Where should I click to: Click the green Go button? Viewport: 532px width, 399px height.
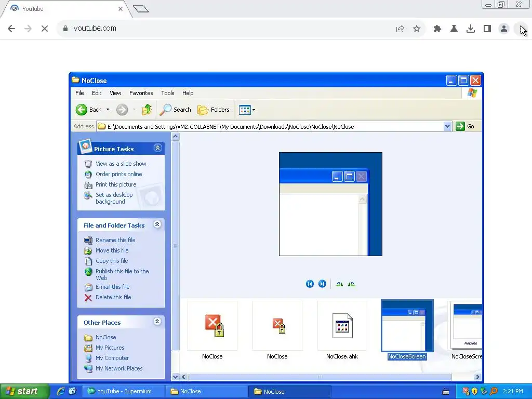(x=465, y=126)
